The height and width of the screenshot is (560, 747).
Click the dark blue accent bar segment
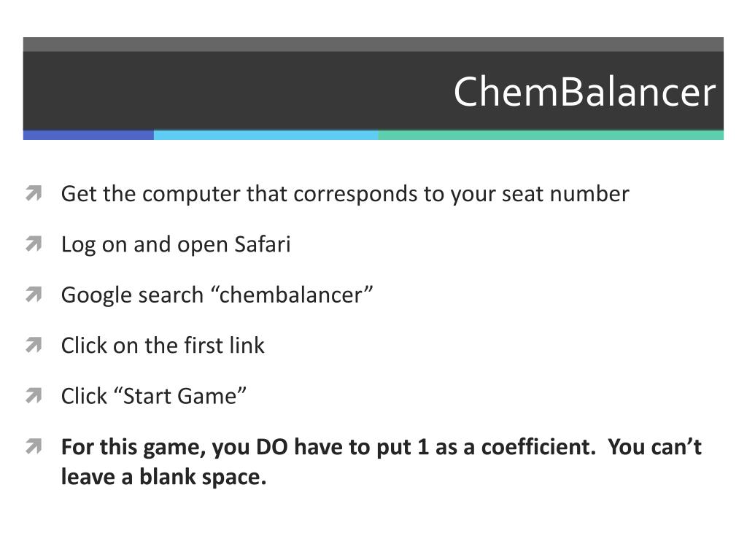(x=88, y=135)
